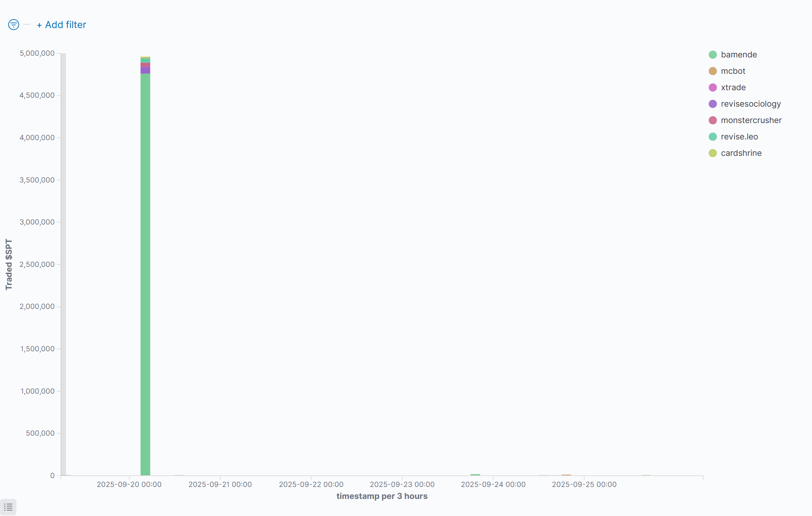This screenshot has width=812, height=516.
Task: Expand revise.leo legend entry options
Action: click(739, 137)
